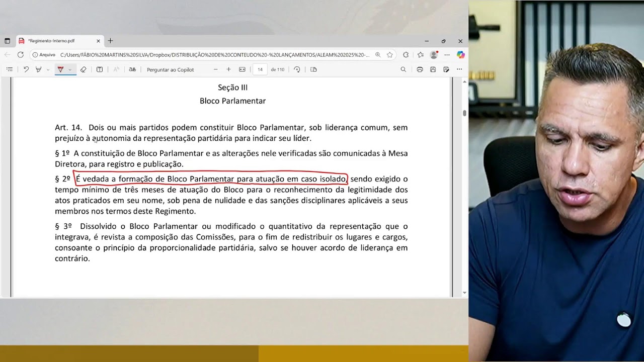Open the tab actions menu icon
Screen dimensions: 644x362
(x=7, y=41)
